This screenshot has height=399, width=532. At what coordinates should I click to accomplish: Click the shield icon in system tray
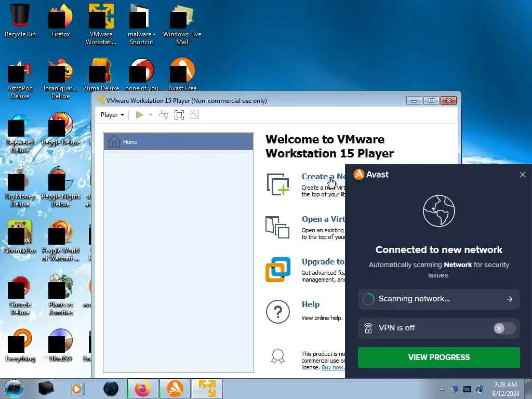(455, 389)
